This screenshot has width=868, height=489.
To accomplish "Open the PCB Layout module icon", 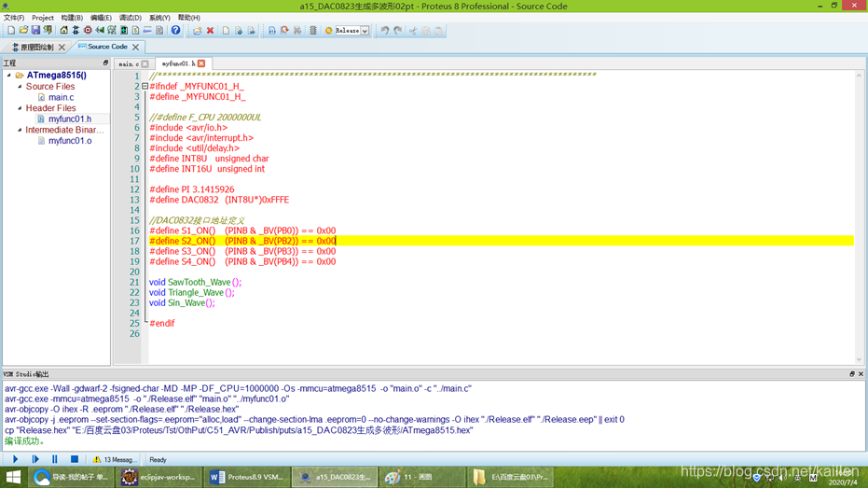I will click(x=88, y=31).
